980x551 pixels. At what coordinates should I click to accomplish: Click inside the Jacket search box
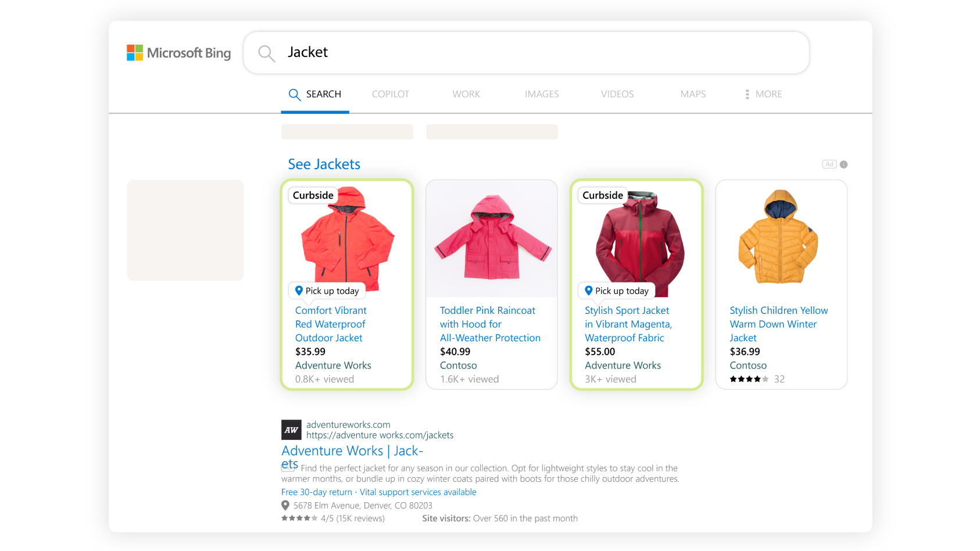(523, 53)
